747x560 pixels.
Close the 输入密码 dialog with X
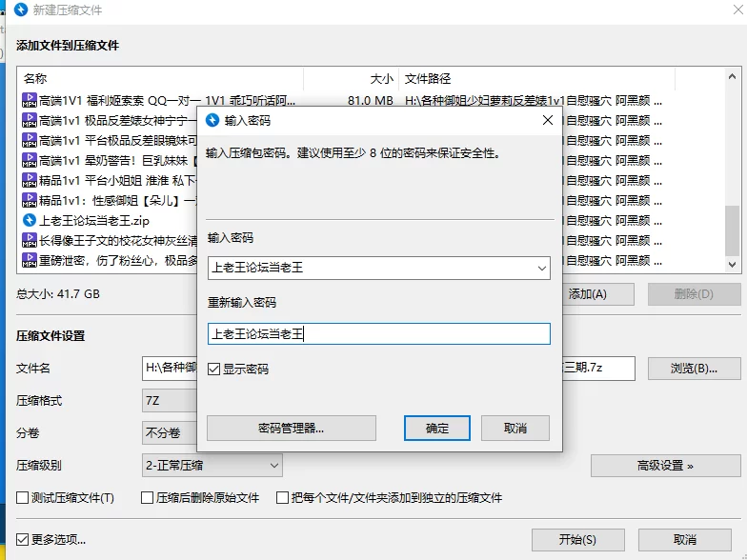(x=548, y=120)
